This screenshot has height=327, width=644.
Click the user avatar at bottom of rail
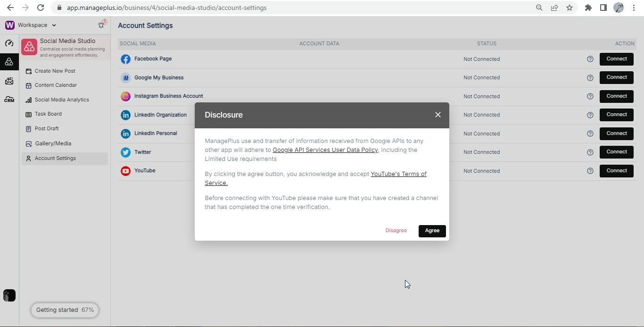point(9,295)
